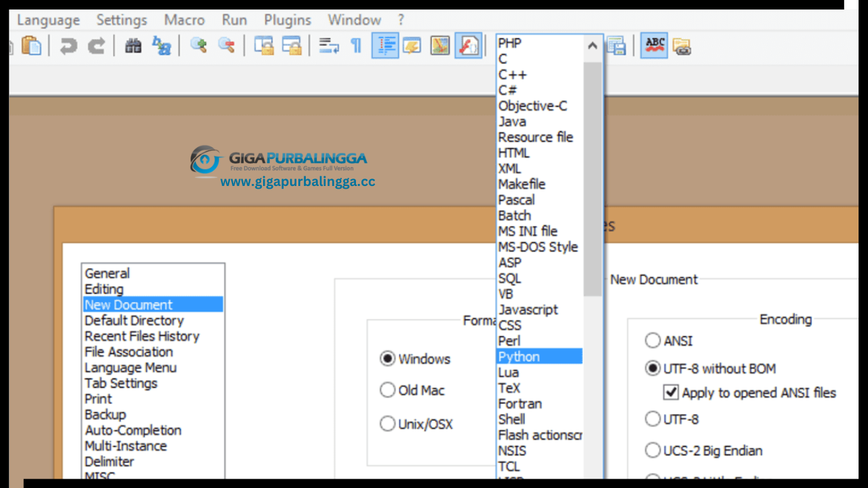Show all characters pilcrow icon

point(356,46)
